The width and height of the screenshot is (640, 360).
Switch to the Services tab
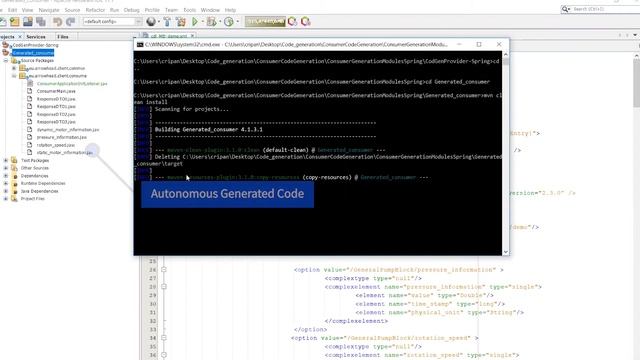click(x=36, y=37)
